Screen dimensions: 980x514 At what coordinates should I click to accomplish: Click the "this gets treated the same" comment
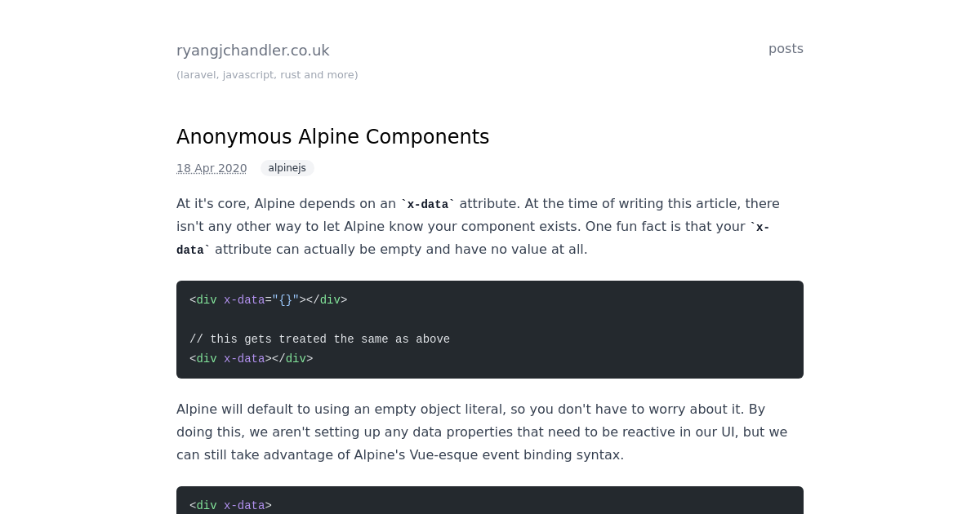[319, 339]
